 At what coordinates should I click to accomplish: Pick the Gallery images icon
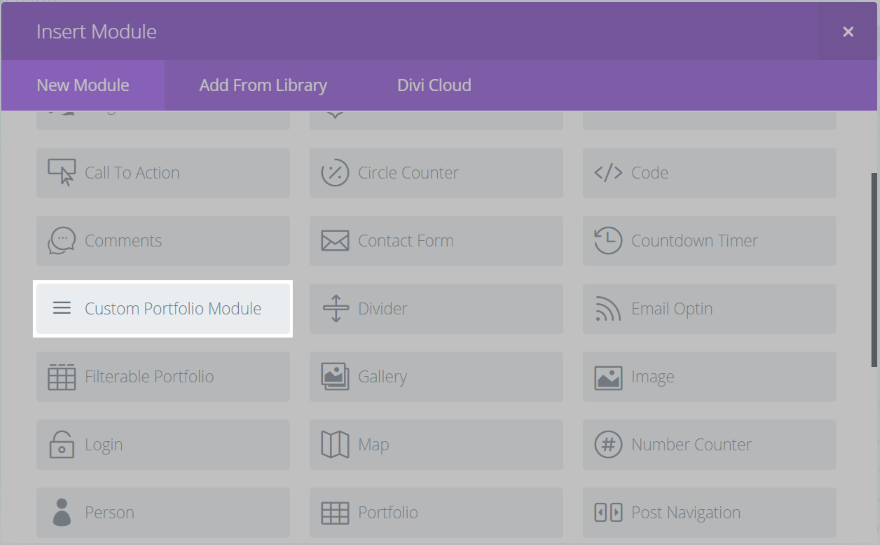335,377
